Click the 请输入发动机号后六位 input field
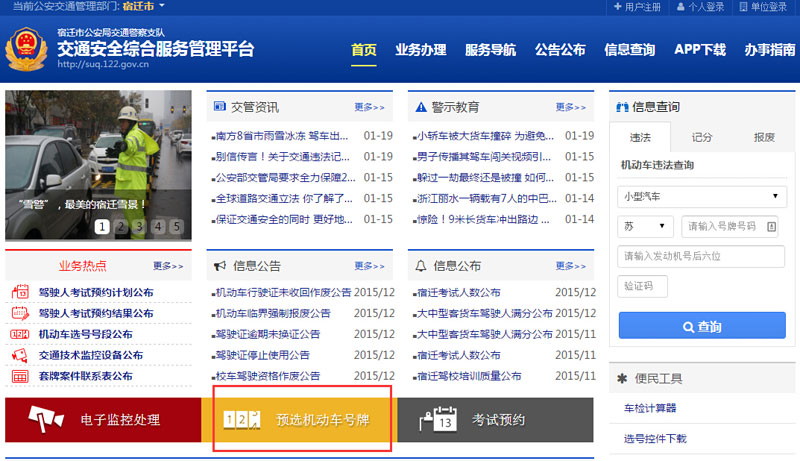The height and width of the screenshot is (461, 800). (701, 256)
